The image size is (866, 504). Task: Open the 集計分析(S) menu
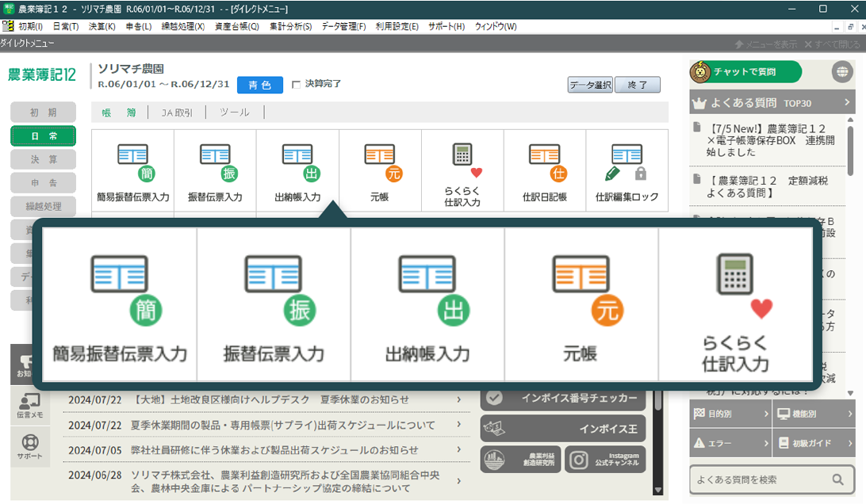(290, 26)
